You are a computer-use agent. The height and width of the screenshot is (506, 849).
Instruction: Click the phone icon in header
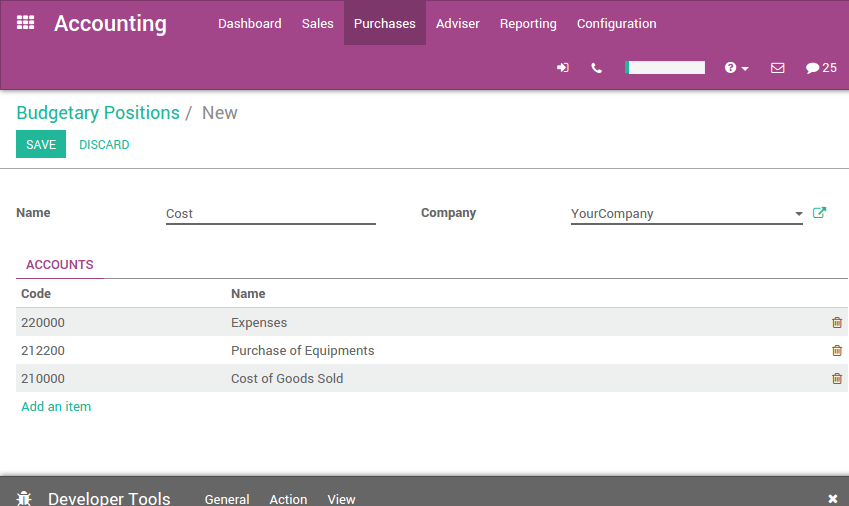click(597, 68)
